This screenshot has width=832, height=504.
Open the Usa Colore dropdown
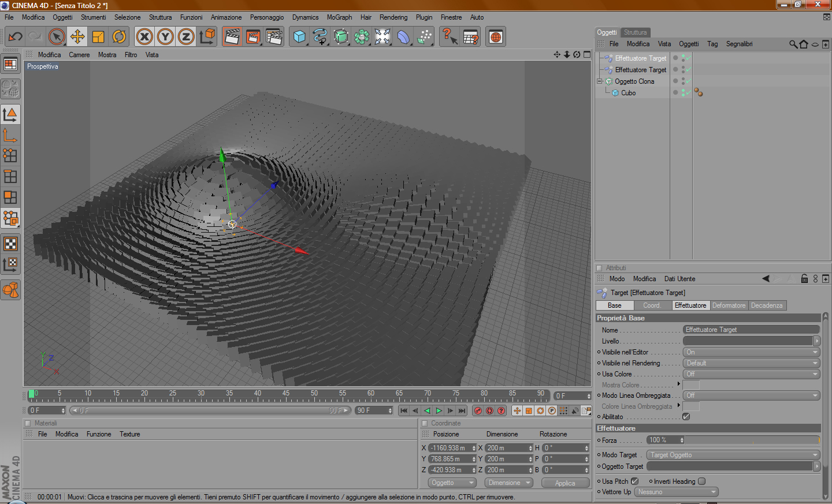tap(751, 374)
